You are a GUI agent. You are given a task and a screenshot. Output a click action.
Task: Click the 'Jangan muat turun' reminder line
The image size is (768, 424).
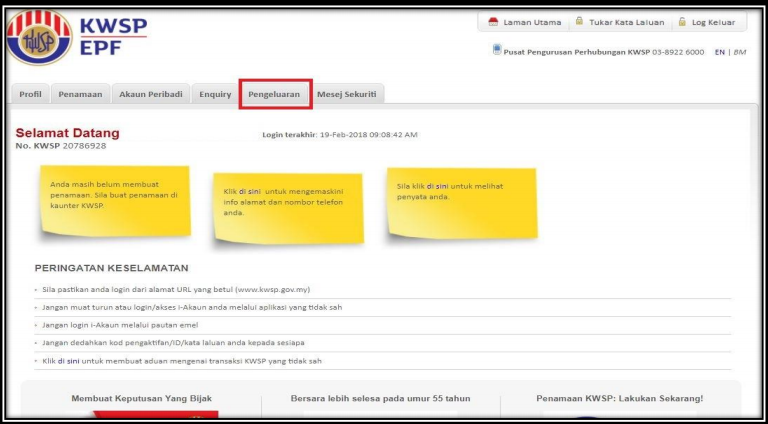[x=192, y=307]
